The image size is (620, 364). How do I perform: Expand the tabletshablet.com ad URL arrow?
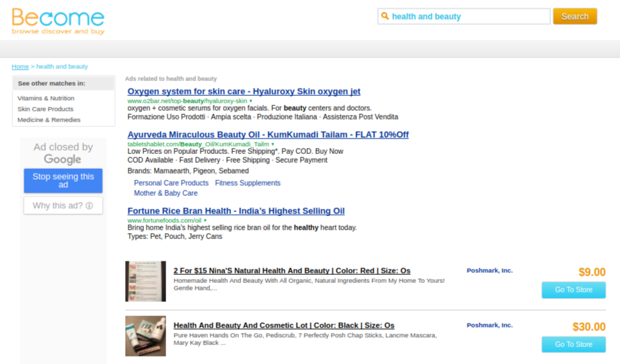tap(272, 145)
